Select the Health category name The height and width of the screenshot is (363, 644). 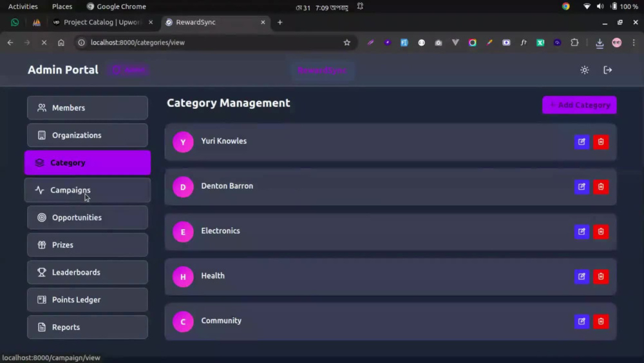tap(213, 275)
